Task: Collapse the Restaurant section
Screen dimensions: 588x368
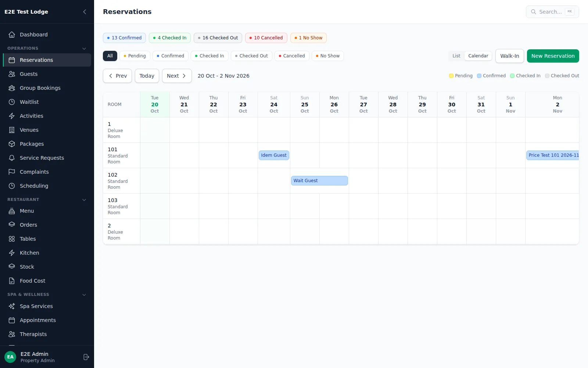Action: (84, 200)
